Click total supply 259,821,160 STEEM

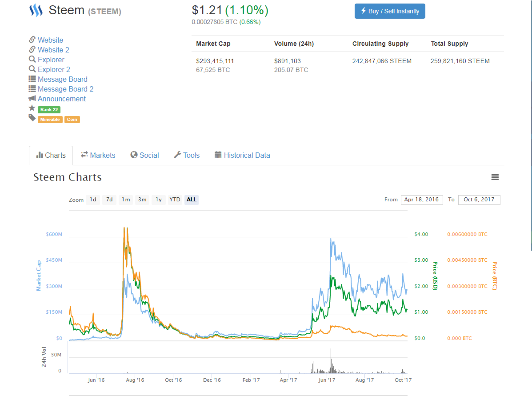pyautogui.click(x=460, y=61)
